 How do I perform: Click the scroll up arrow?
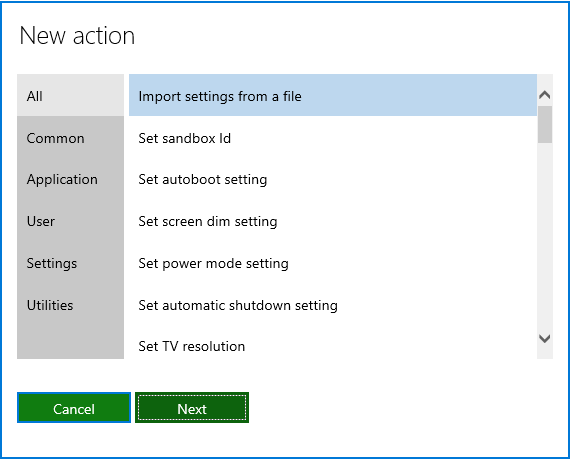(545, 95)
